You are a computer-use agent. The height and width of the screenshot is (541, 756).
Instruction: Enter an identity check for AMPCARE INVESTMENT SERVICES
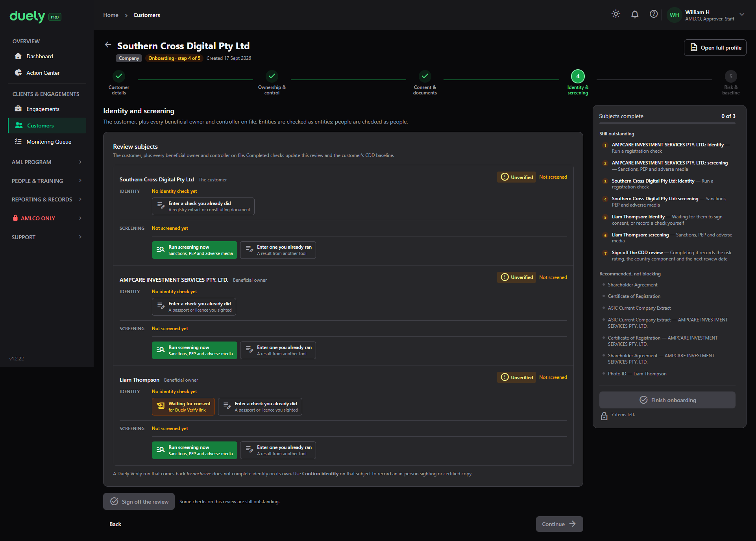194,307
